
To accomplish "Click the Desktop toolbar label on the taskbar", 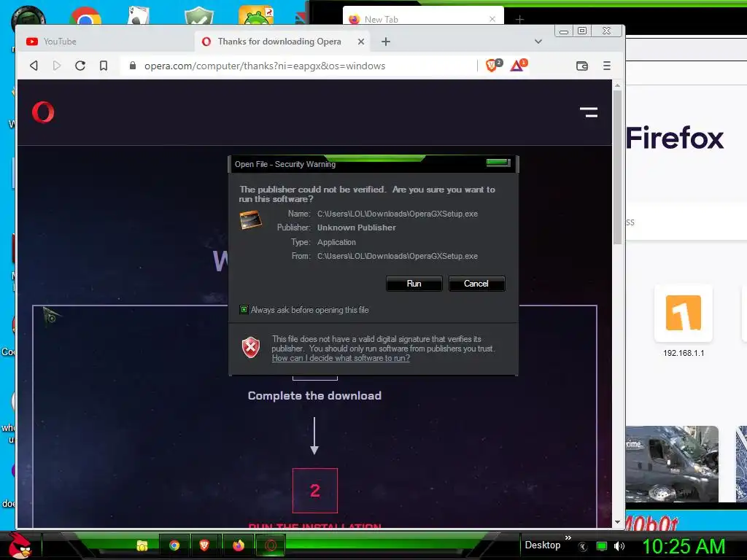I will coord(542,545).
